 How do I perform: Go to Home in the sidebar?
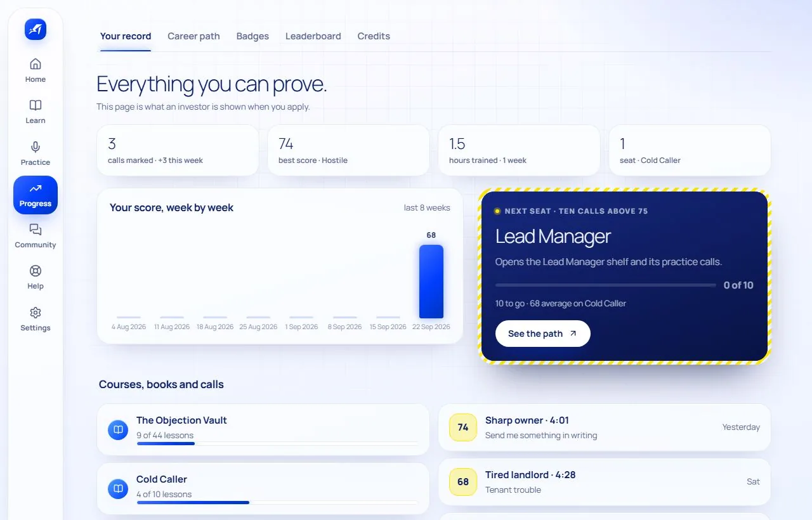(x=36, y=70)
